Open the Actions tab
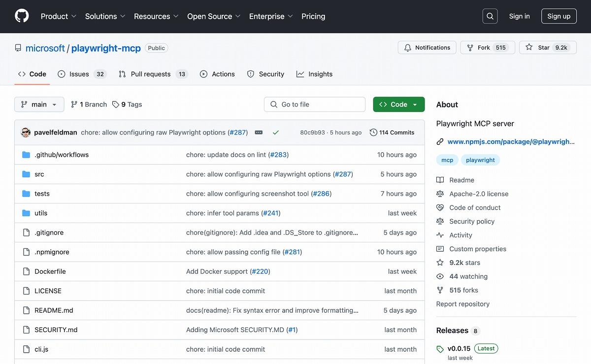This screenshot has height=364, width=591. click(217, 74)
